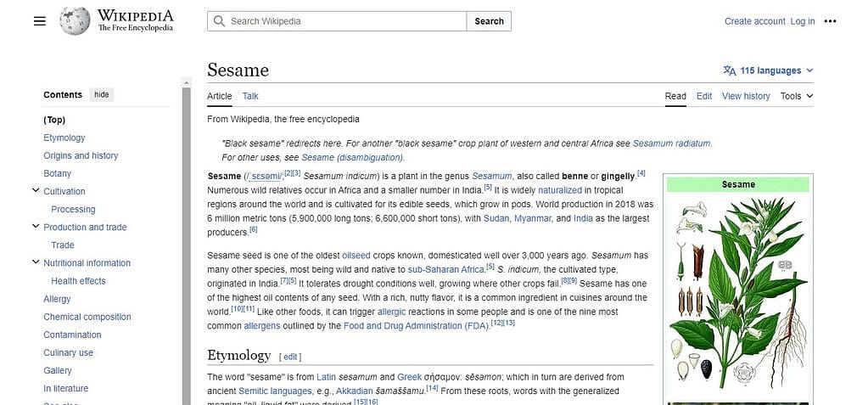
Task: Open the Sudan link
Action: click(x=496, y=218)
